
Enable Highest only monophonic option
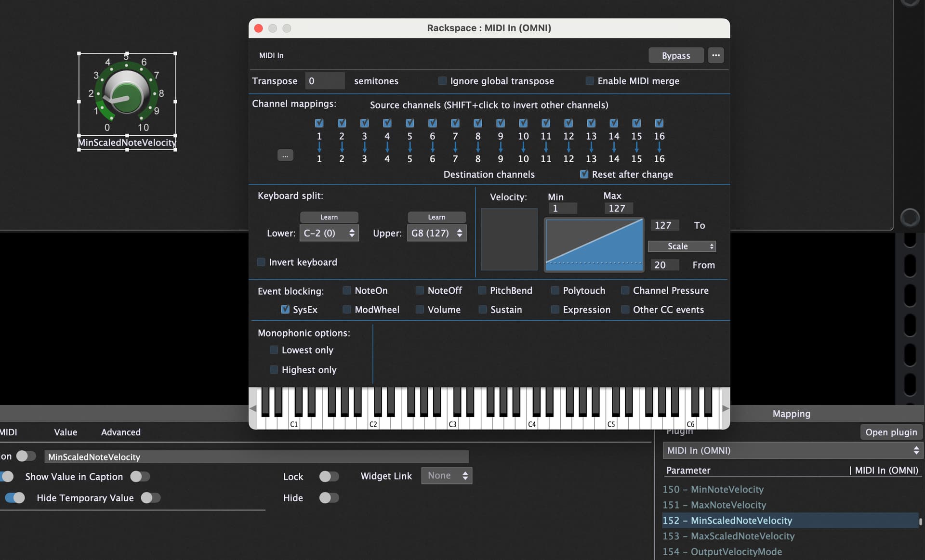tap(274, 369)
